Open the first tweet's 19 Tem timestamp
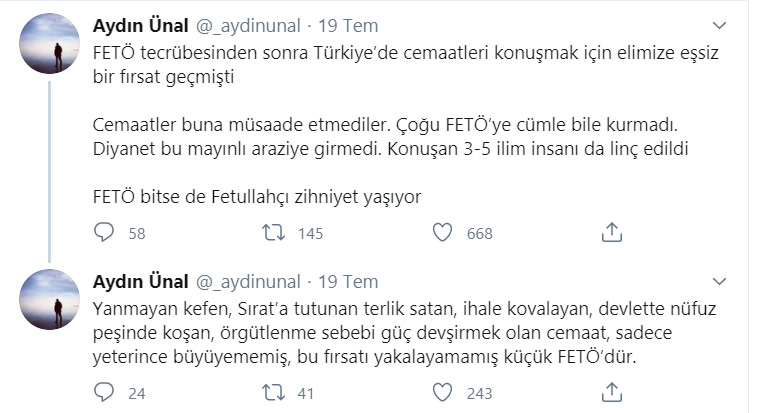 tap(350, 24)
